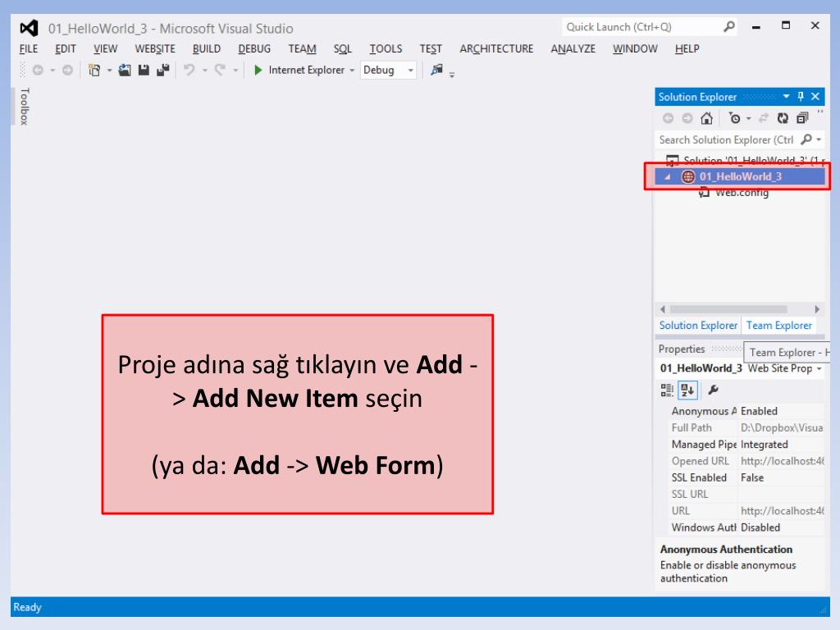This screenshot has height=630, width=840.
Task: Click the Categorized view icon in Properties
Action: point(667,390)
